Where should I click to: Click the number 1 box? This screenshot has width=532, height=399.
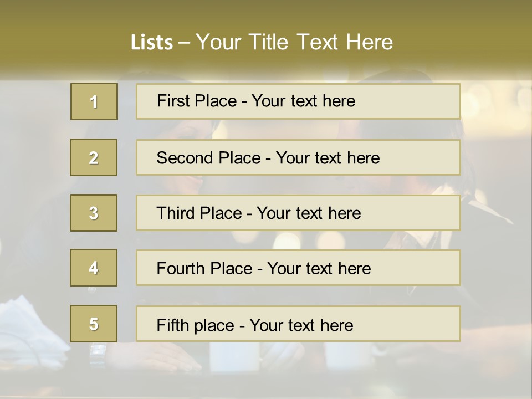click(x=94, y=101)
